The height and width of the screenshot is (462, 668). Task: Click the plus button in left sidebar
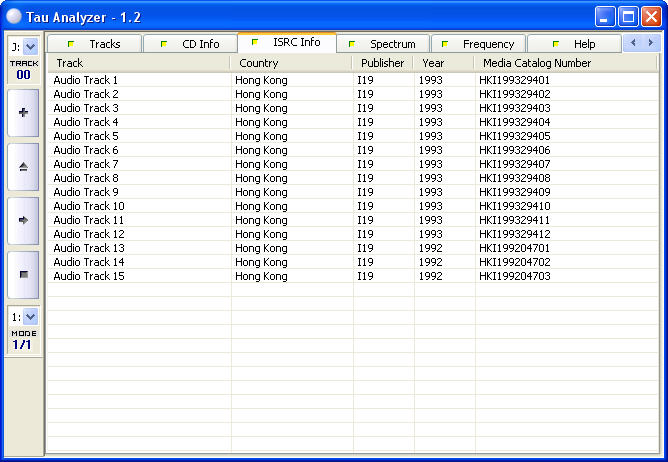(23, 113)
